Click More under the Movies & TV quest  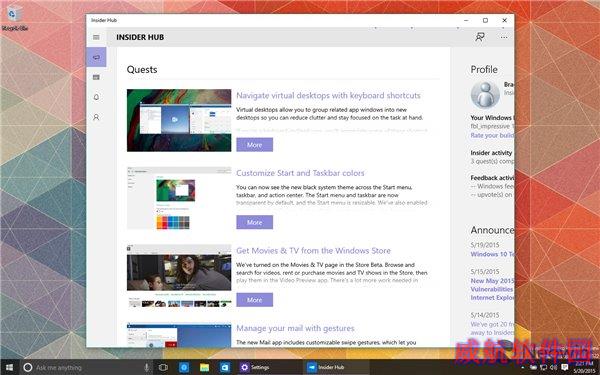click(x=254, y=300)
